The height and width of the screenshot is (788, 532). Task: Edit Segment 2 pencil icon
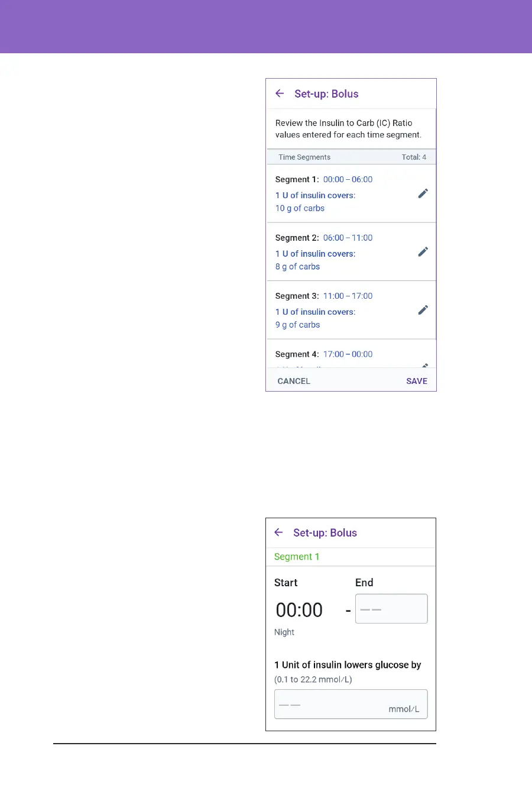(x=423, y=252)
